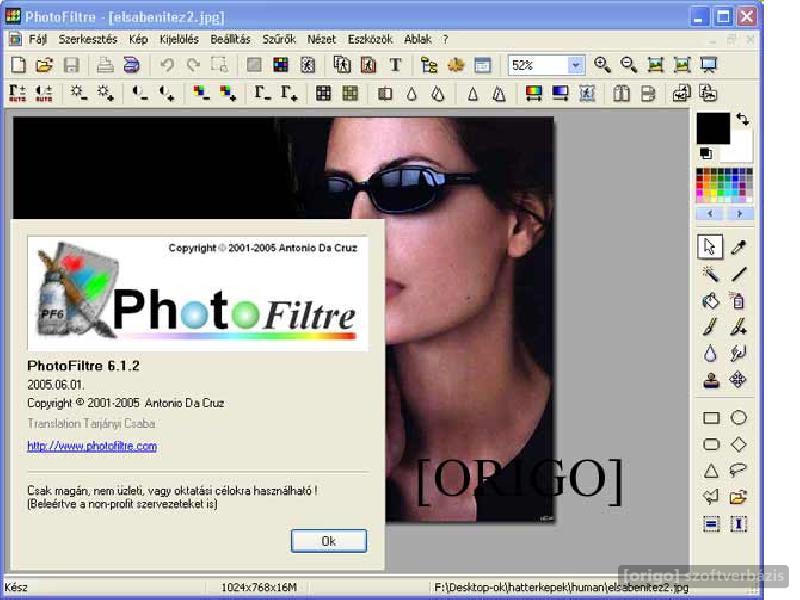The width and height of the screenshot is (800, 600).
Task: Click the Ok button in About dialog
Action: point(329,541)
